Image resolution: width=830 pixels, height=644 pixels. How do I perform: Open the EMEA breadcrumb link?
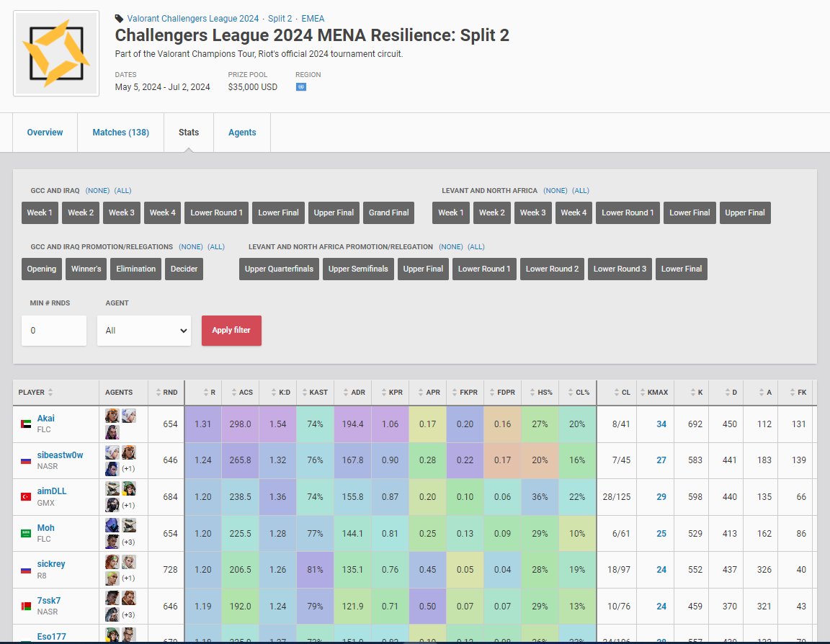(x=313, y=19)
